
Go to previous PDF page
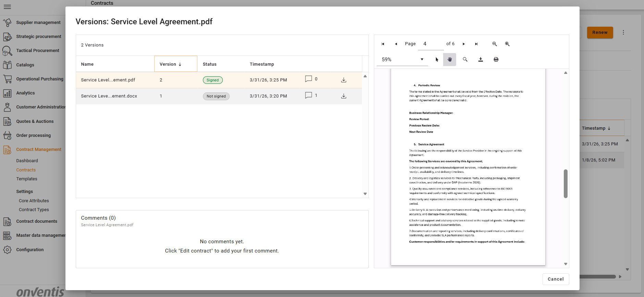tap(396, 44)
